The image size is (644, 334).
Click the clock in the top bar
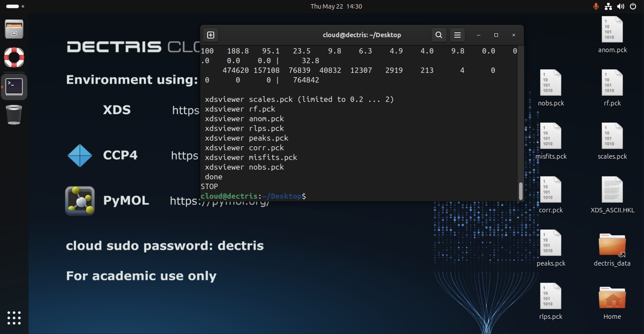(x=336, y=7)
